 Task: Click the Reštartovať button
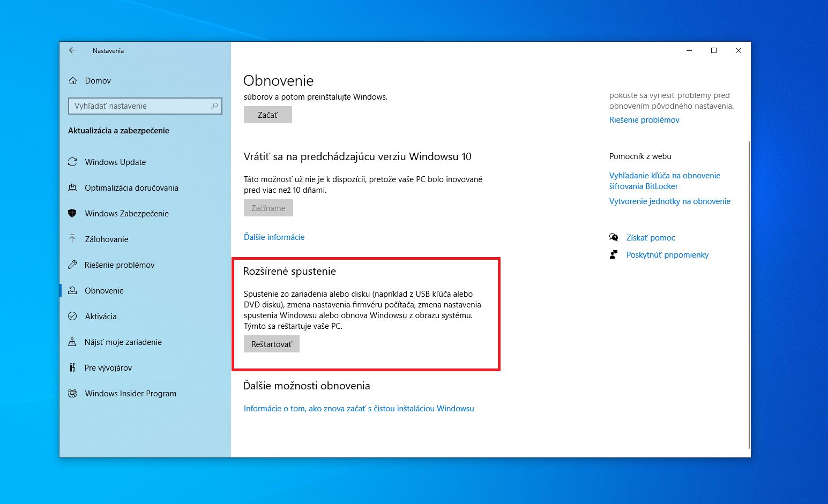[x=272, y=344]
